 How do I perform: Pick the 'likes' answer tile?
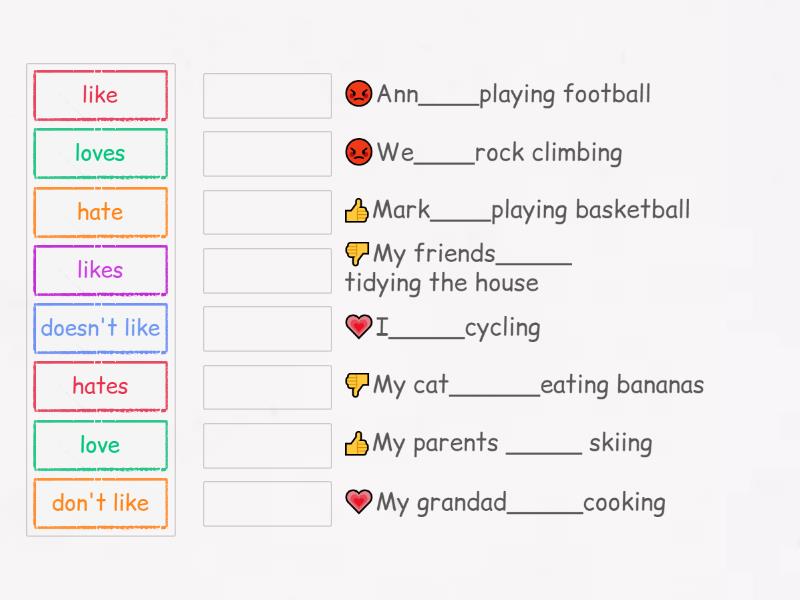100,270
